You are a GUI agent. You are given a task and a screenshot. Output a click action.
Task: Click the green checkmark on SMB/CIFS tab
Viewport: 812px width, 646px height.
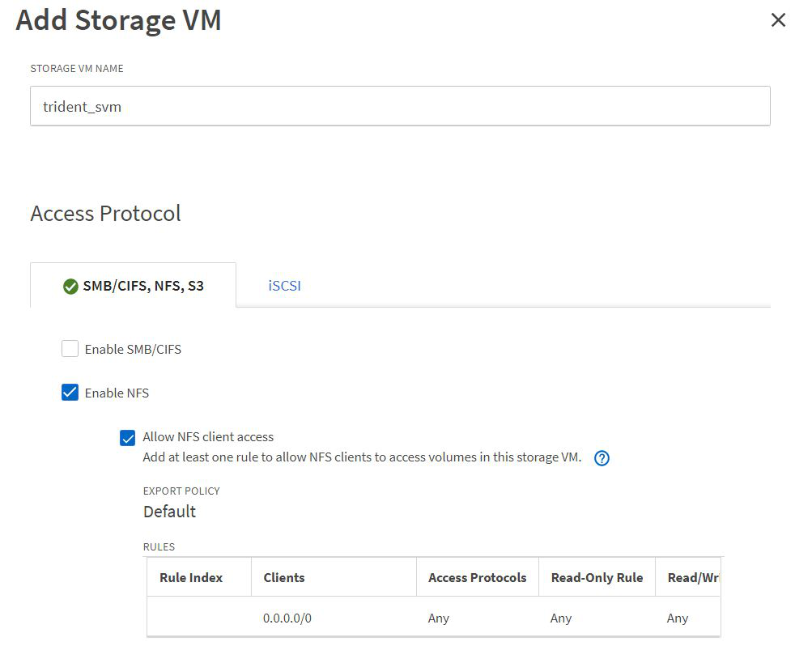[x=70, y=286]
